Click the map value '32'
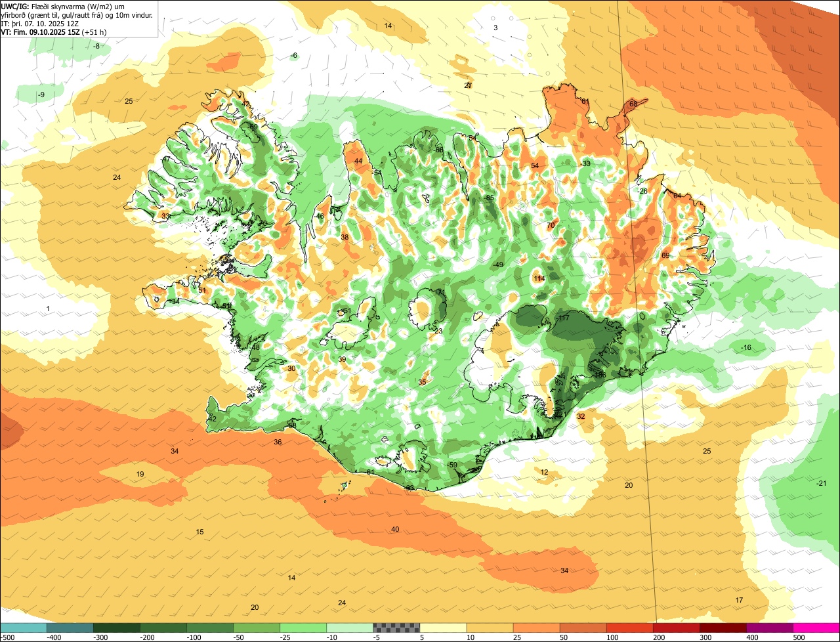The image size is (840, 642). [x=581, y=416]
